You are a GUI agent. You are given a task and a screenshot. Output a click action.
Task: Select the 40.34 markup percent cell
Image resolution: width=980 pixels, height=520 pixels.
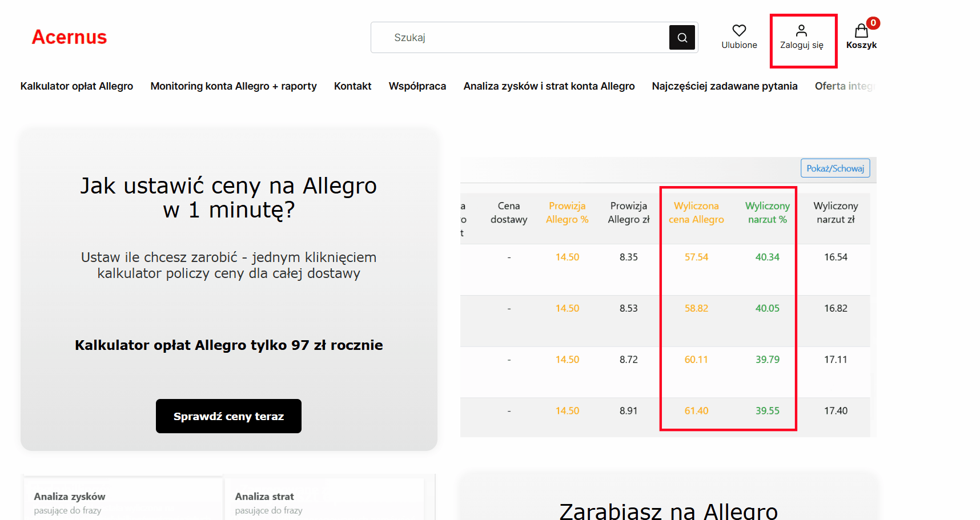click(768, 257)
